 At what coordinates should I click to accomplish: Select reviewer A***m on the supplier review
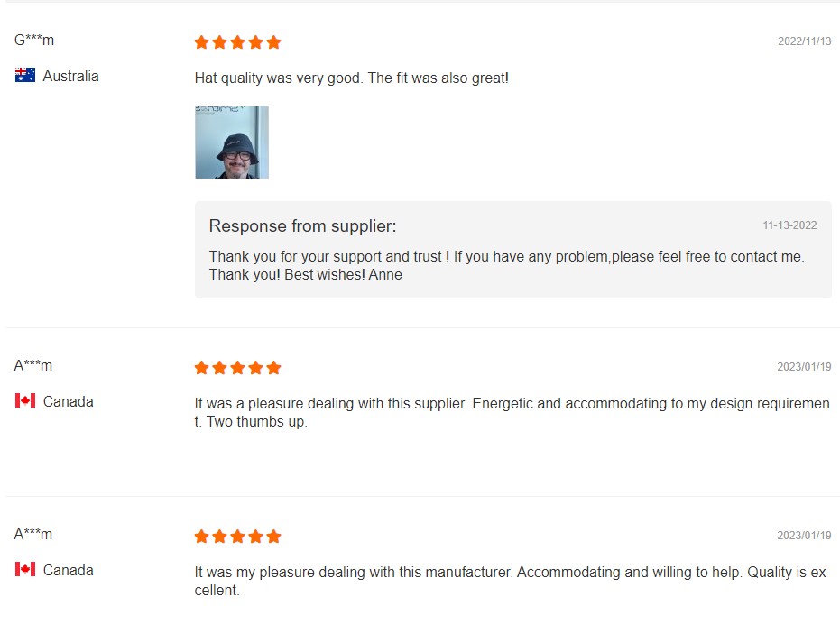(33, 366)
